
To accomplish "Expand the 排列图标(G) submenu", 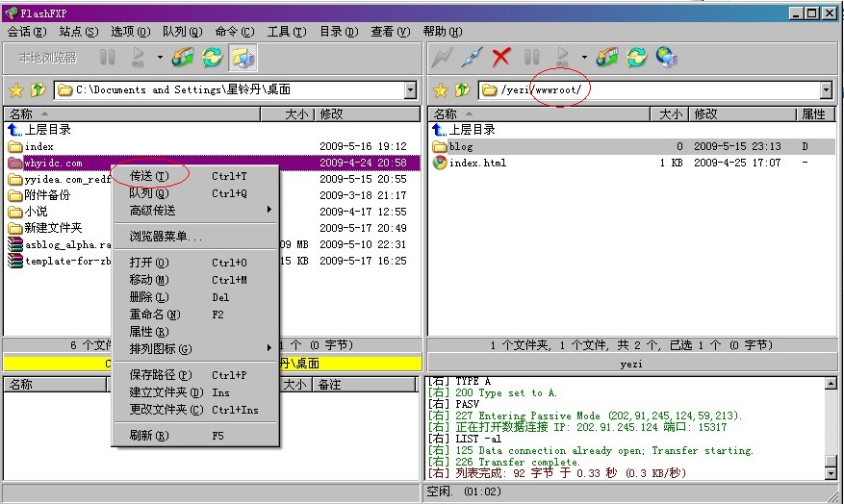I will click(194, 349).
